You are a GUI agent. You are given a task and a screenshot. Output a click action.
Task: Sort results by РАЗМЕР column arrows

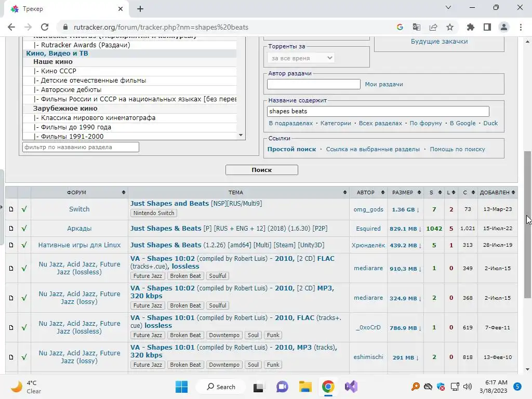[x=419, y=192]
